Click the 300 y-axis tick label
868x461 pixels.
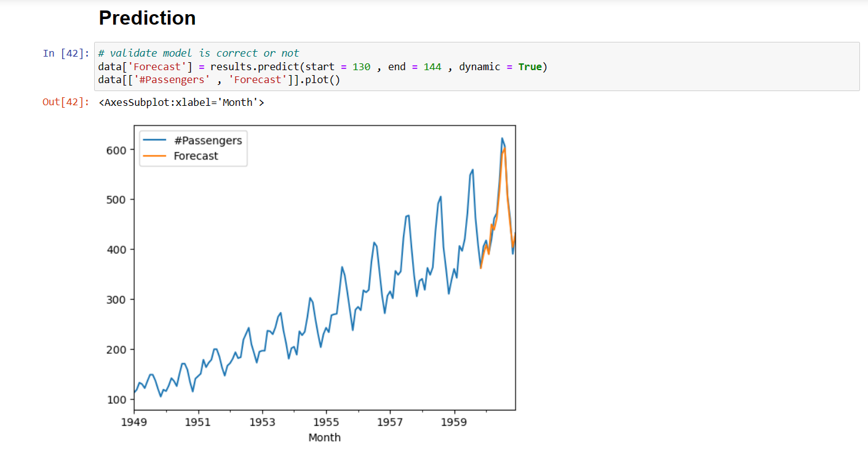click(117, 300)
